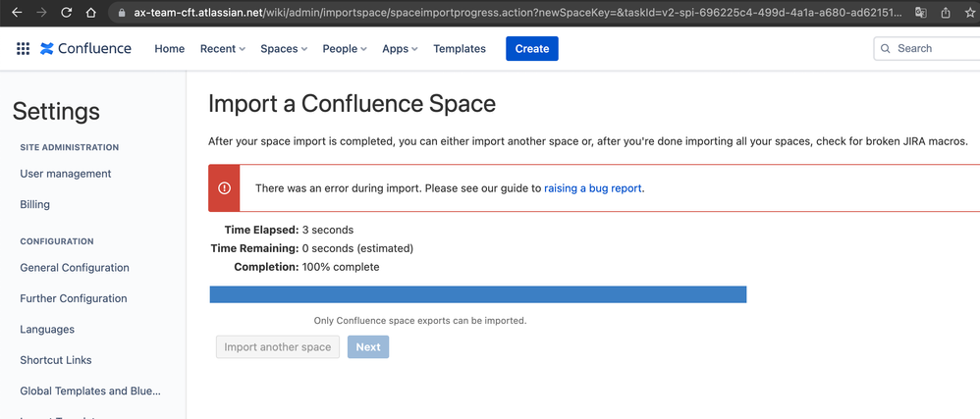Click the blue Create button
The height and width of the screenshot is (419, 980).
pyautogui.click(x=532, y=49)
